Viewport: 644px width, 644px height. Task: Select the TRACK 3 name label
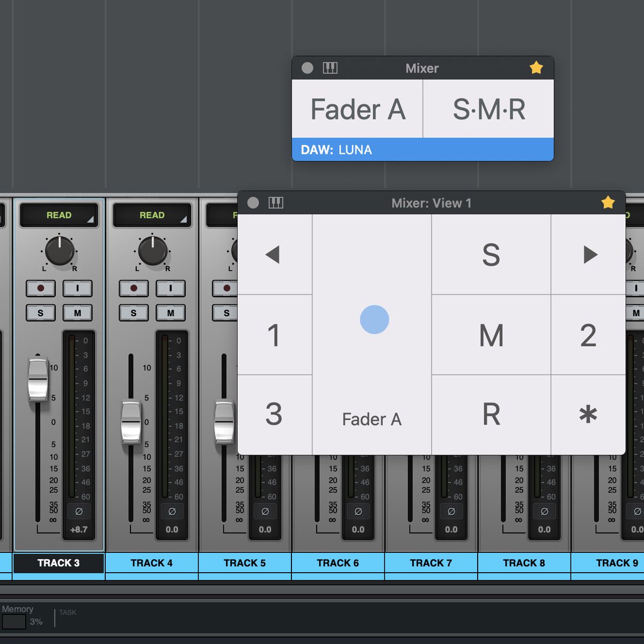tap(58, 563)
